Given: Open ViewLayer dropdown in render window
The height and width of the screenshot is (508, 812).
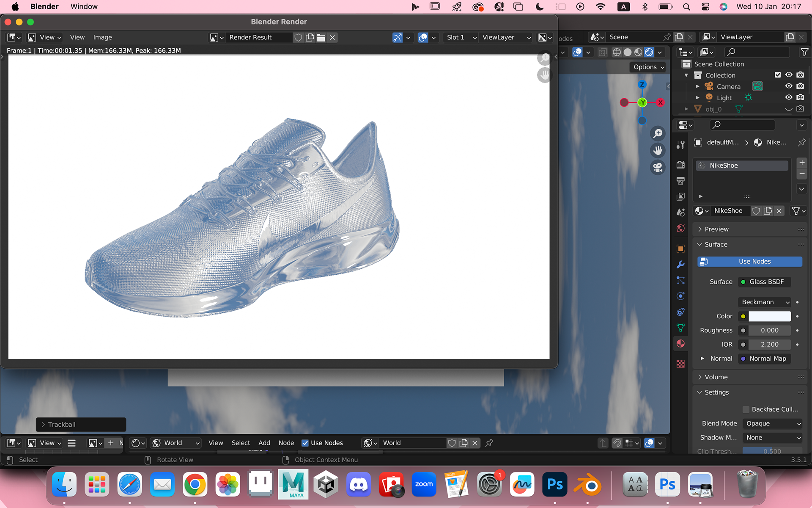Looking at the screenshot, I should (x=506, y=38).
